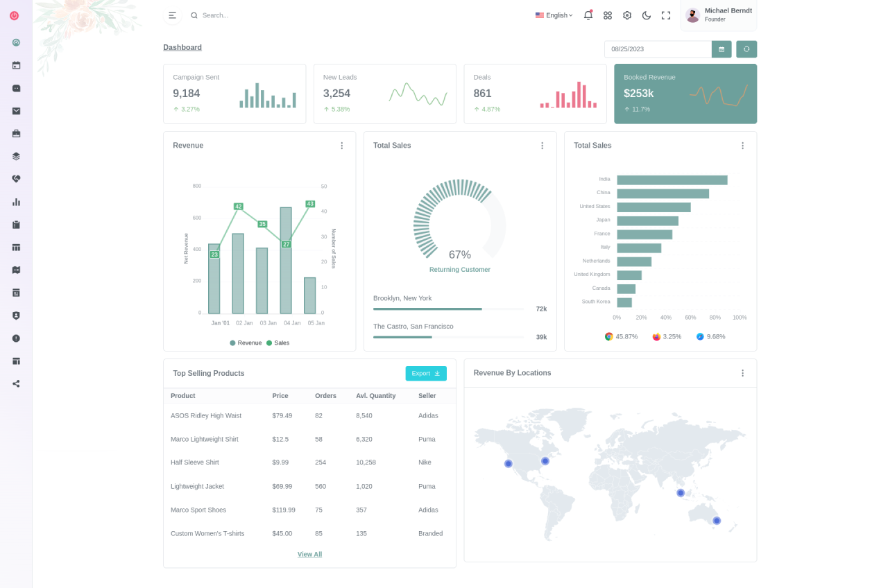
Task: Click the shield user sidebar icon
Action: tap(16, 315)
